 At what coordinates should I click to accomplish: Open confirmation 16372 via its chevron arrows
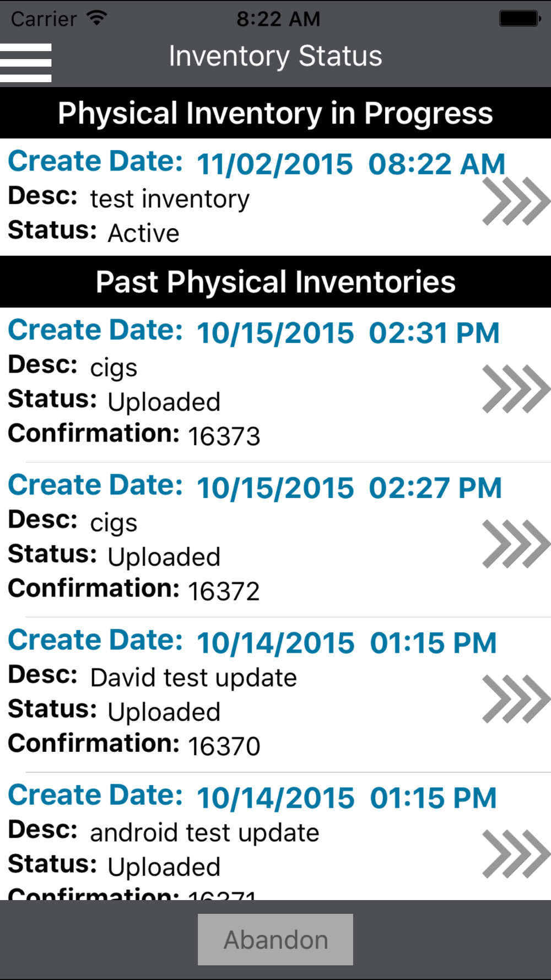tap(516, 543)
